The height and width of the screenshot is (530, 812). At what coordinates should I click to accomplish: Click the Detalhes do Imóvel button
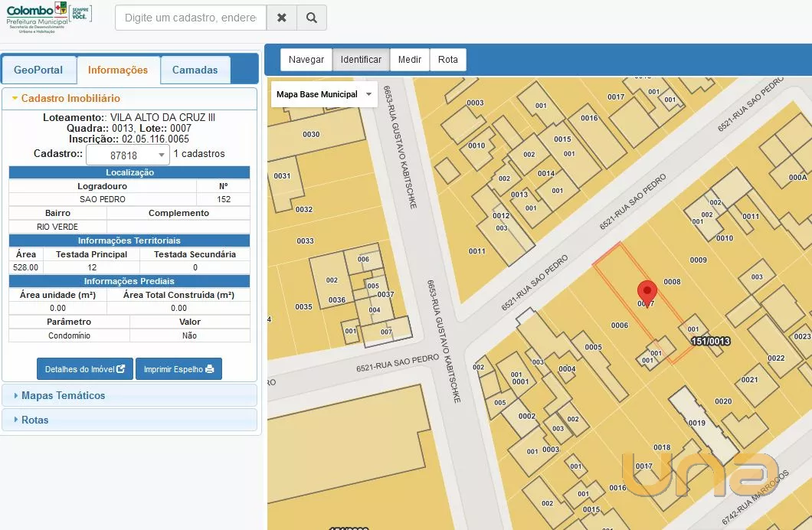click(85, 369)
